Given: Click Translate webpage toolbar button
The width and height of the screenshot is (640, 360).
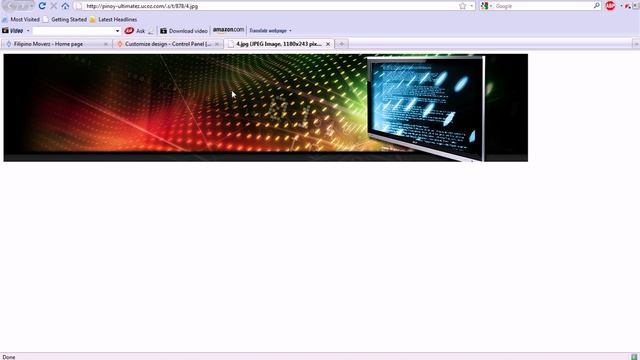Looking at the screenshot, I should [x=268, y=31].
